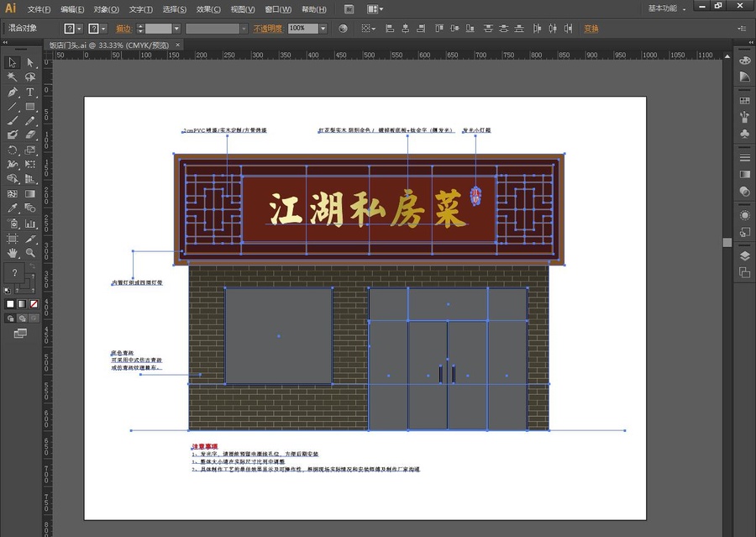Choose the Pen tool
This screenshot has height=537, width=756.
12,92
